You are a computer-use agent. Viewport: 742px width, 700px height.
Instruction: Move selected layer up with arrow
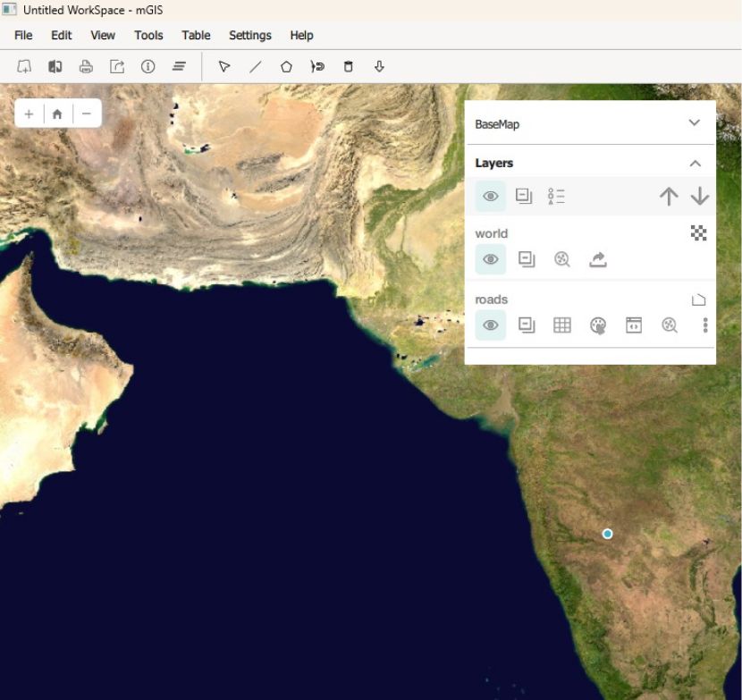668,197
